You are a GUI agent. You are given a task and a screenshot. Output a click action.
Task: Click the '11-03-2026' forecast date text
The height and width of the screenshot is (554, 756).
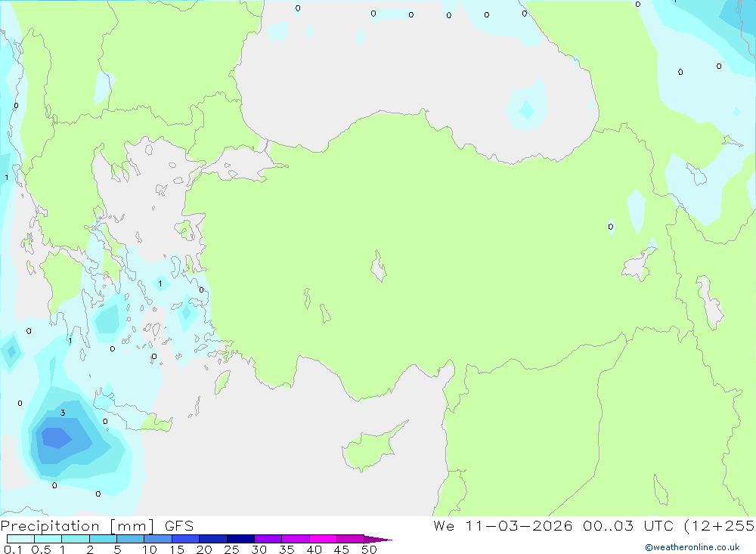pyautogui.click(x=519, y=526)
